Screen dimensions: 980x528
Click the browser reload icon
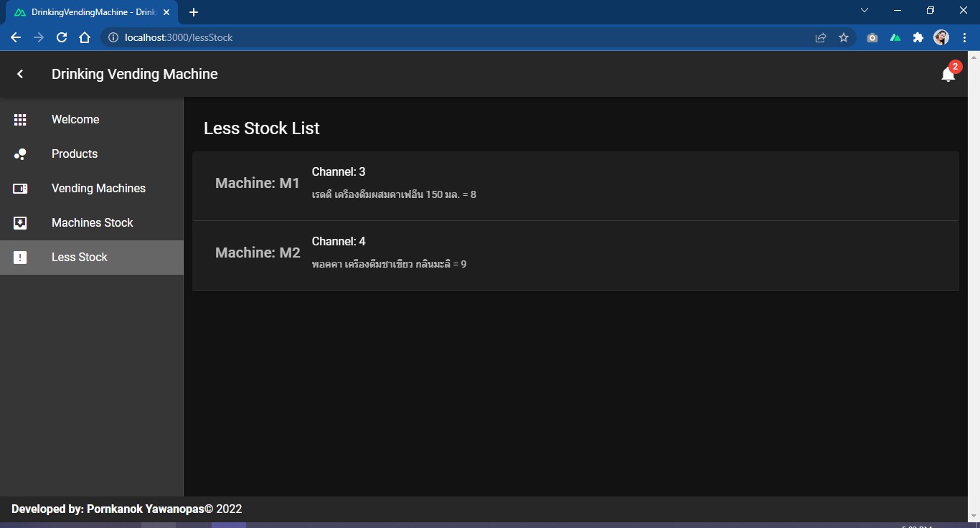(62, 37)
